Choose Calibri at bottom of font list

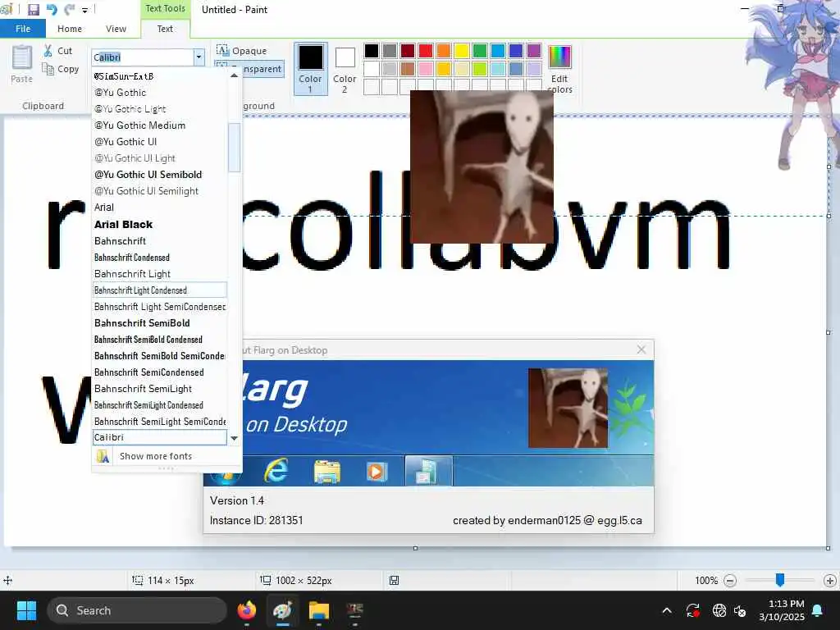pyautogui.click(x=160, y=438)
